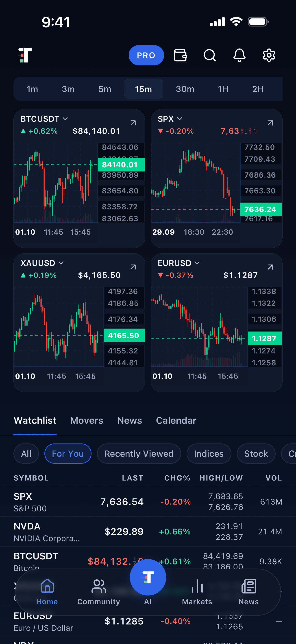Launch the AI assistant button
This screenshot has width=296, height=644.
(148, 577)
